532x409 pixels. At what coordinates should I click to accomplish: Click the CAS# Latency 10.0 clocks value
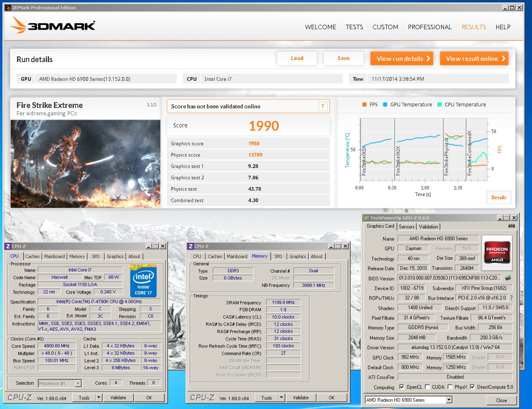point(284,317)
